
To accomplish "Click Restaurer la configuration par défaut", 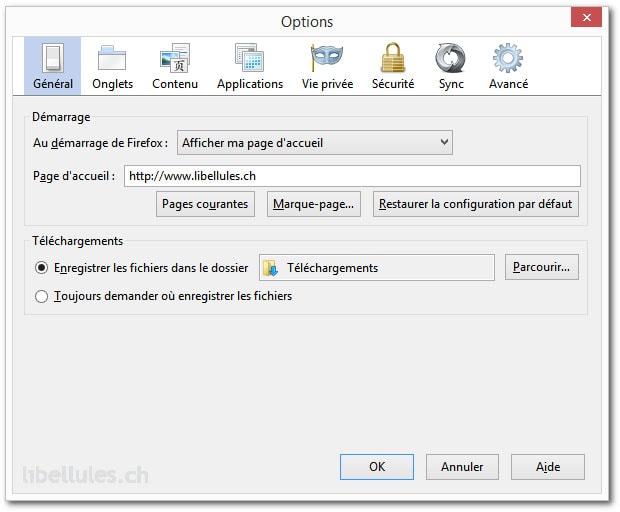I will [476, 204].
